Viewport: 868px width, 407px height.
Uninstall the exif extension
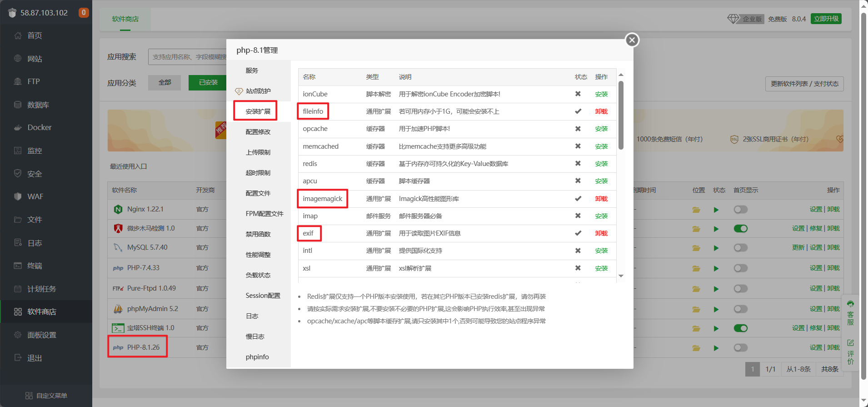coord(601,233)
